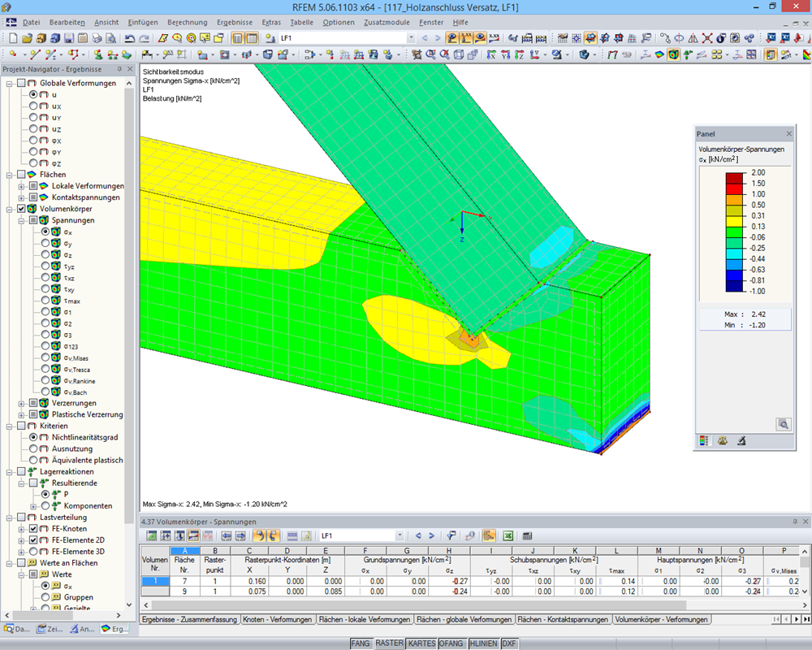Open the Zusatzmodule menu
Viewport: 812px width, 650px height.
tap(387, 22)
